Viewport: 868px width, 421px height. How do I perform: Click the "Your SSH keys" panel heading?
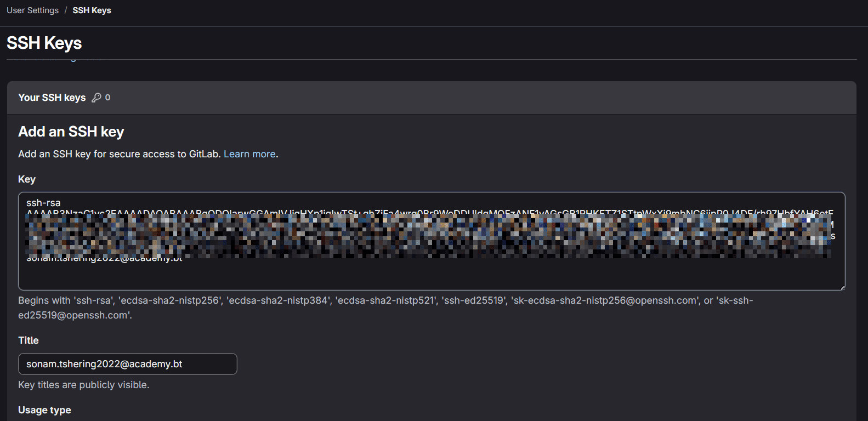pos(52,98)
